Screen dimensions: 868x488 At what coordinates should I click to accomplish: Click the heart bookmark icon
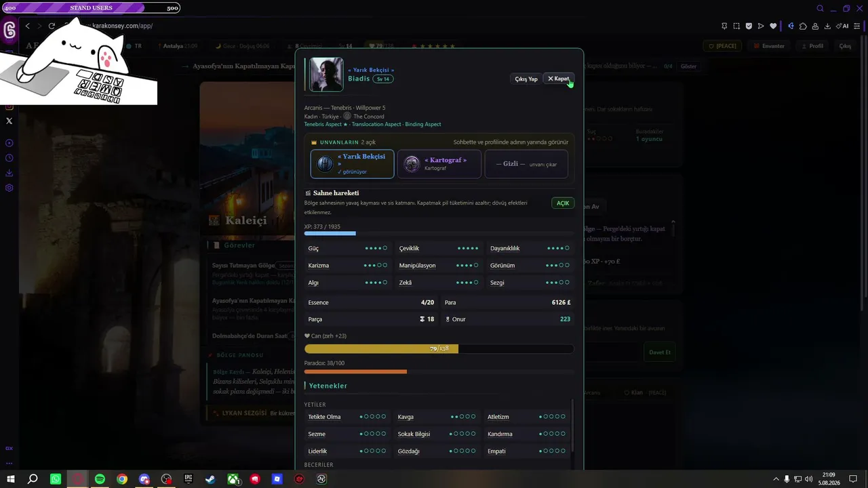coord(773,26)
